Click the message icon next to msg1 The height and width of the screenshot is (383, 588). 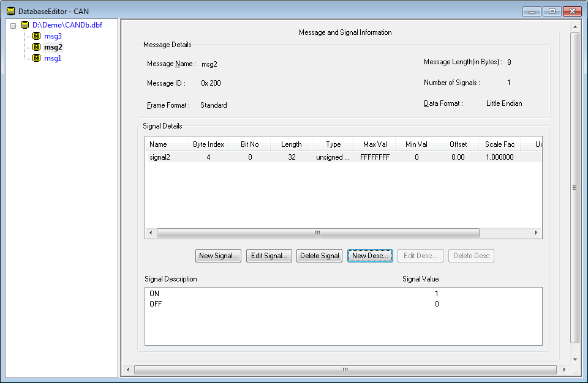point(36,58)
